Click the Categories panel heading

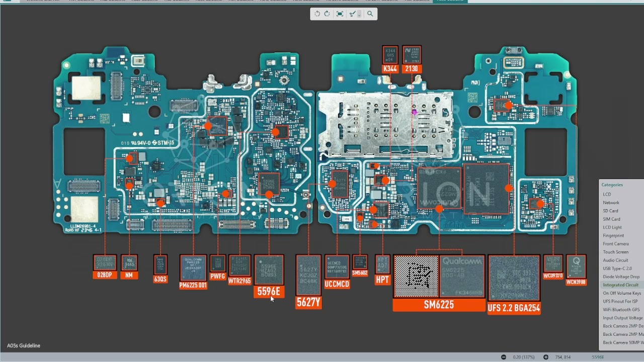pyautogui.click(x=612, y=185)
